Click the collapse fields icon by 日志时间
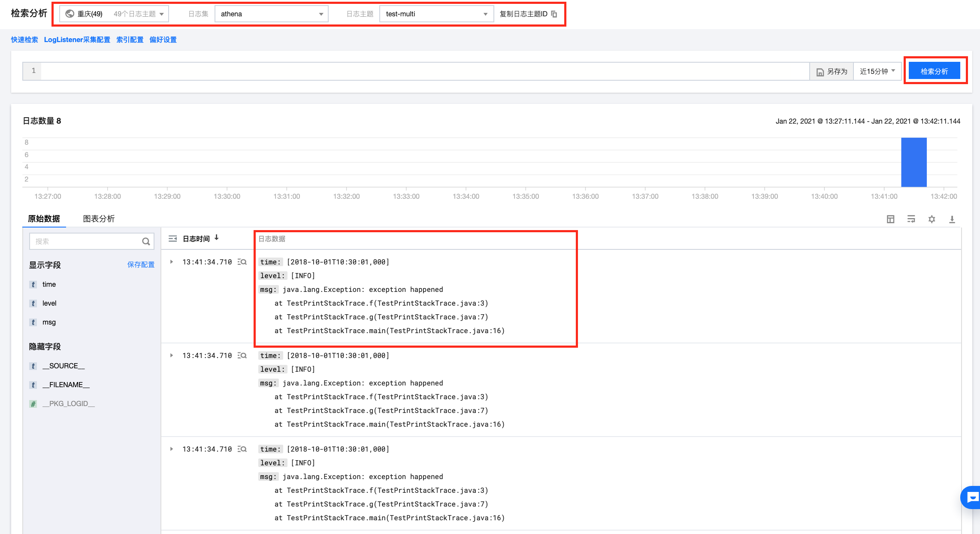 [172, 239]
